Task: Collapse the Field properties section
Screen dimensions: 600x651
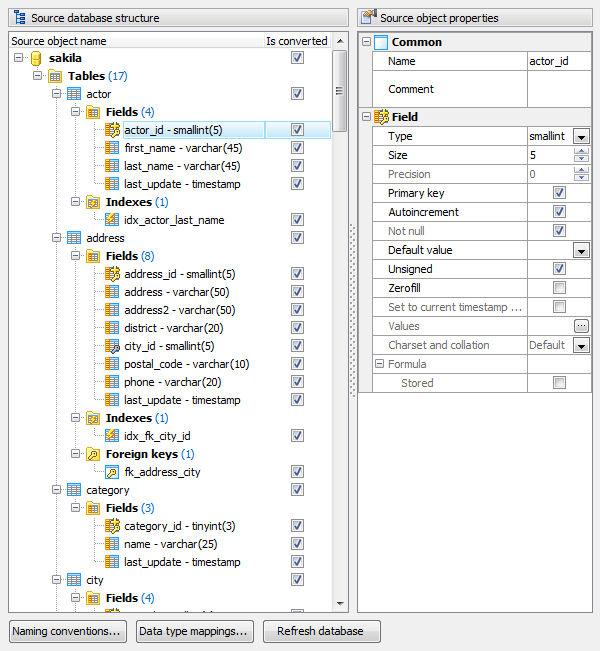Action: tap(366, 117)
